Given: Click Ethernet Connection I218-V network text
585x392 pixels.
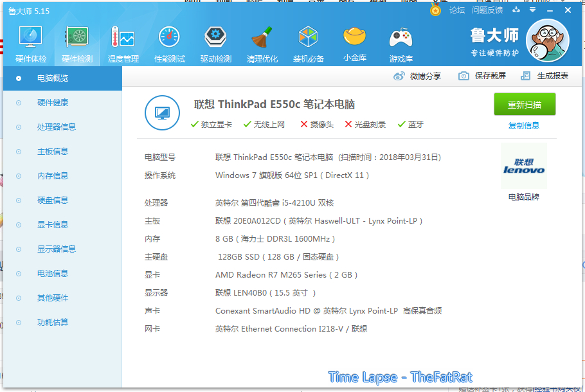Looking at the screenshot, I should [x=291, y=329].
